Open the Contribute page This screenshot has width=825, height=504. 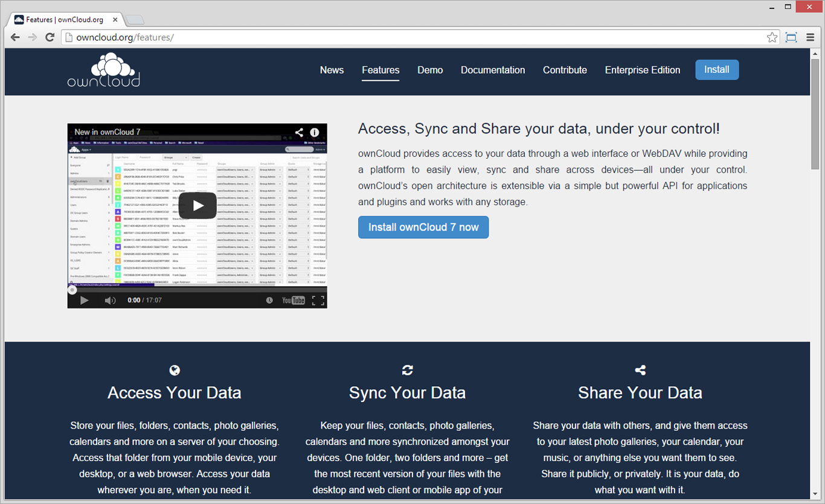[x=565, y=70]
